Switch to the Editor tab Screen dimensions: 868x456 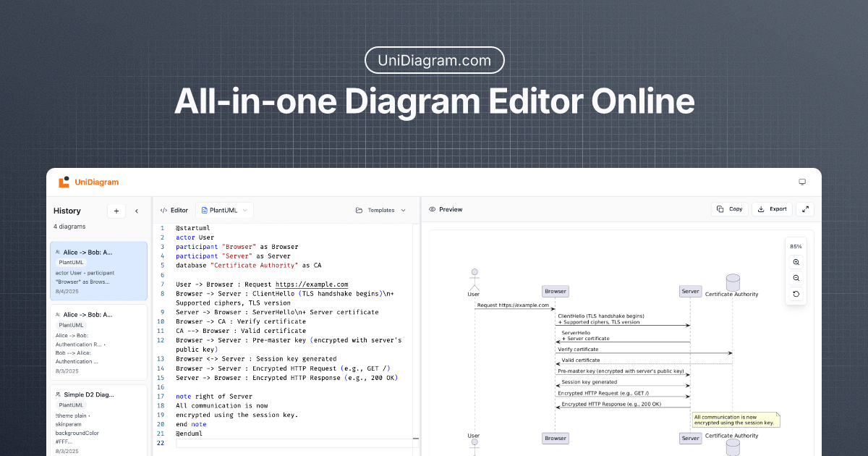click(174, 209)
